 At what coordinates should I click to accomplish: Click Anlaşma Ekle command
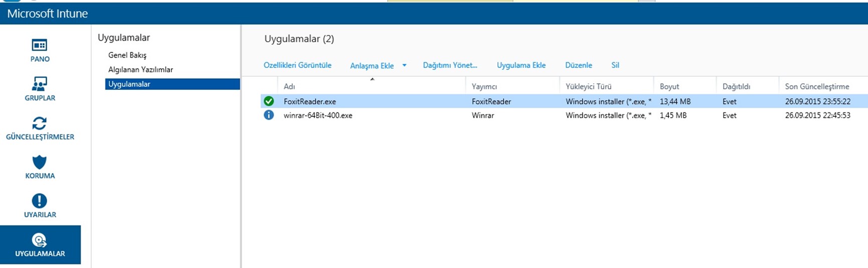point(372,66)
